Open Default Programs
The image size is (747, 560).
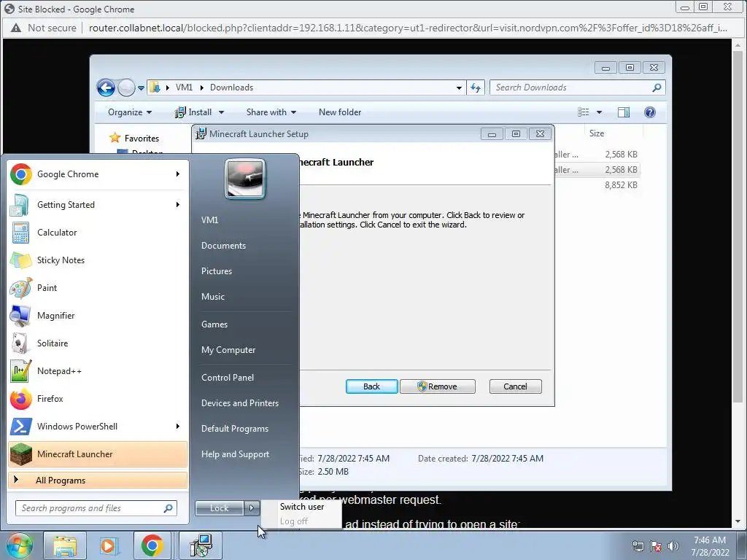[x=235, y=429]
